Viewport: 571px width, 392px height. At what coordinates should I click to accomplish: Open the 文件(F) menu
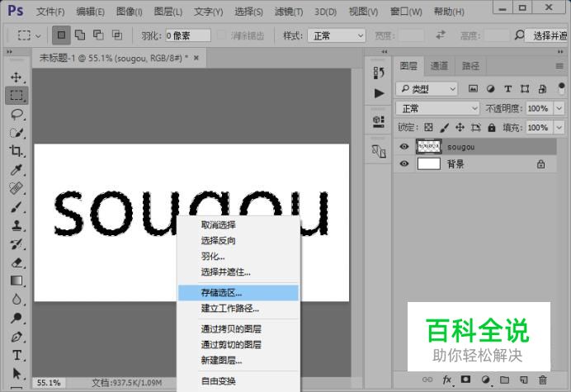[50, 12]
